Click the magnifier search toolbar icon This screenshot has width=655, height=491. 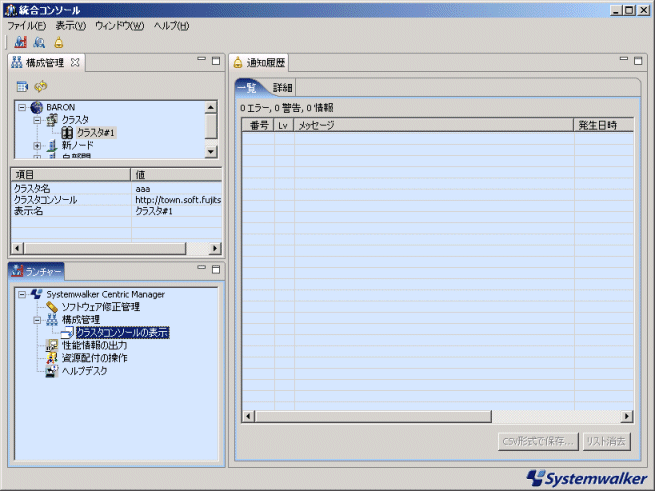point(39,42)
